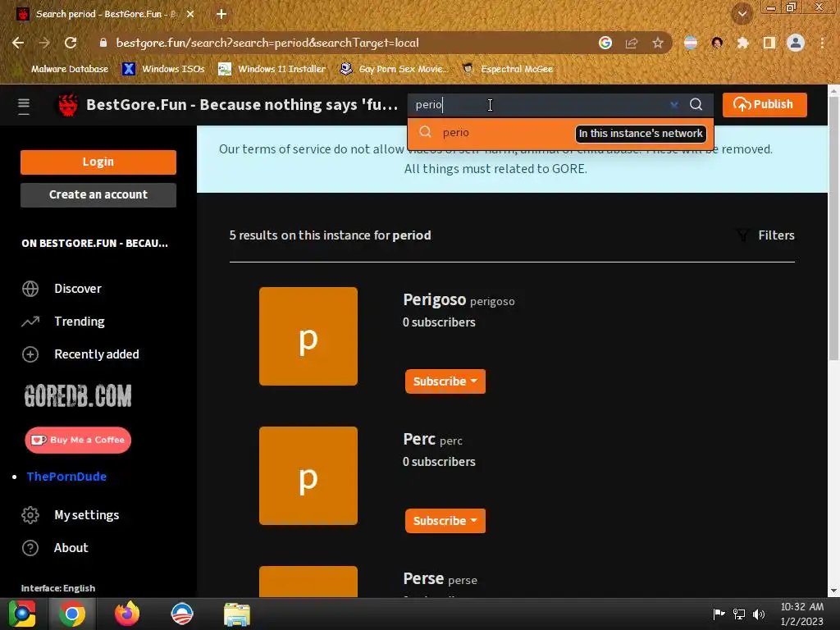Click the GOREDB.COM banner

(x=78, y=396)
